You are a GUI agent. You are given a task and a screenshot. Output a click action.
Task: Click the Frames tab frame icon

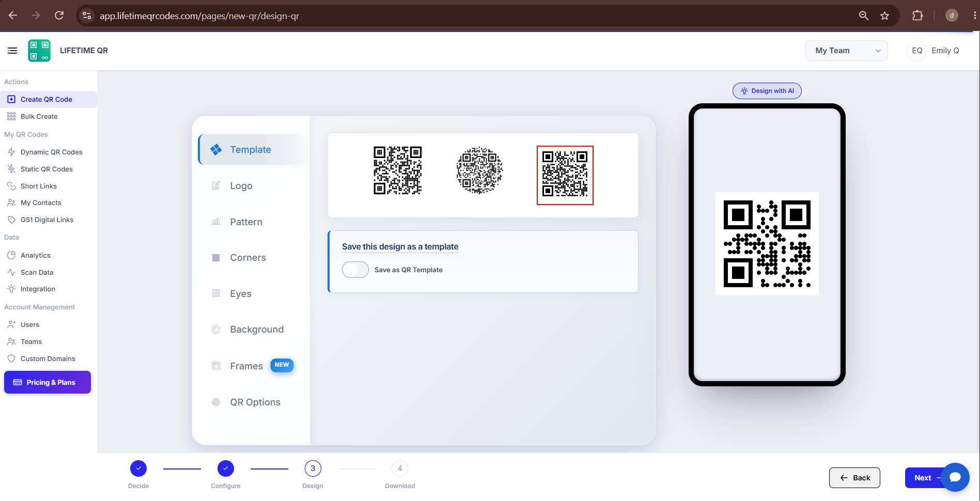216,366
